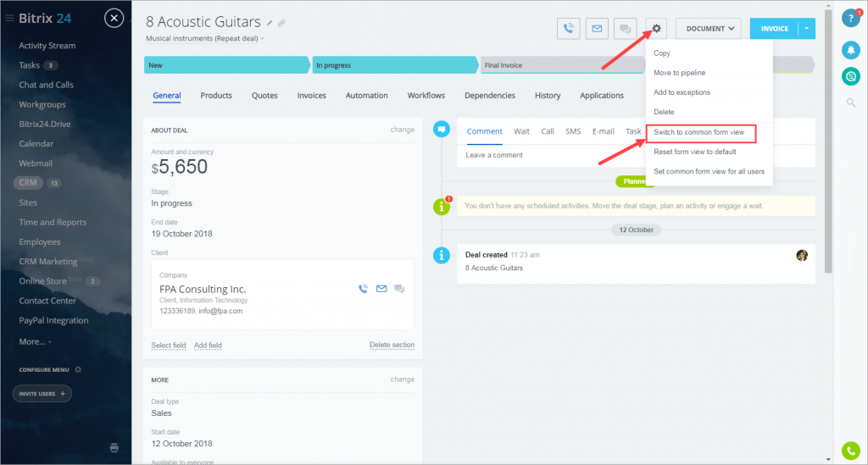The width and height of the screenshot is (868, 465).
Task: Open the Products tab
Action: (216, 96)
